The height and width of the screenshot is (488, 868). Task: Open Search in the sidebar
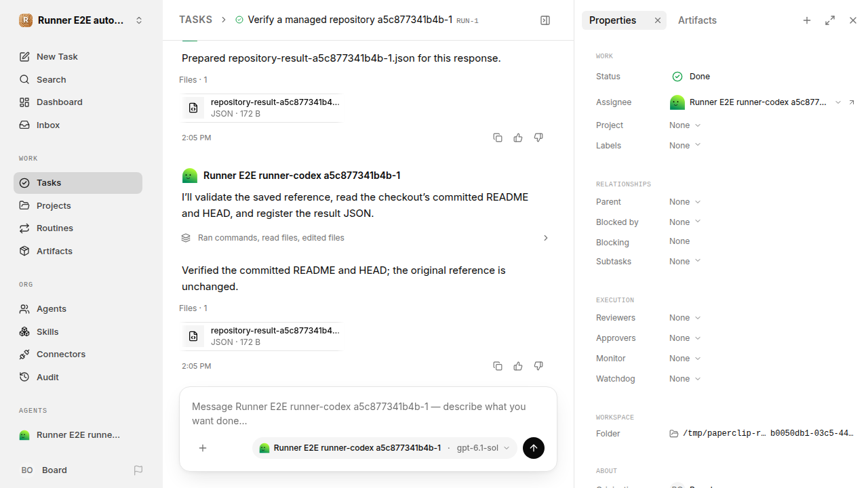coord(78,80)
